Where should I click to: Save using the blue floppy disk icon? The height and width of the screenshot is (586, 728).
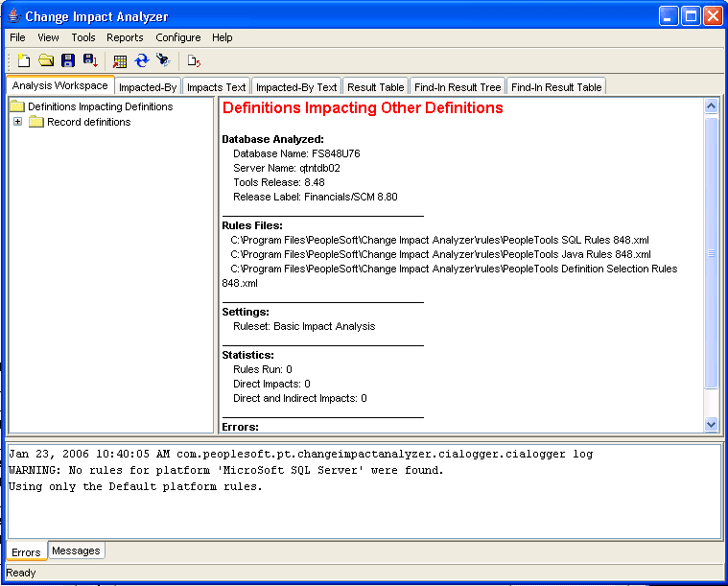pos(68,60)
